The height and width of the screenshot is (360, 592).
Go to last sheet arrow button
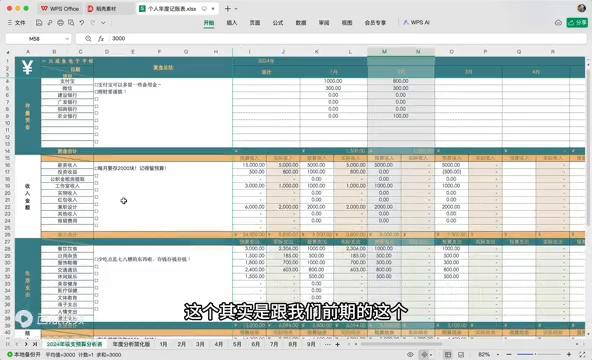35,344
